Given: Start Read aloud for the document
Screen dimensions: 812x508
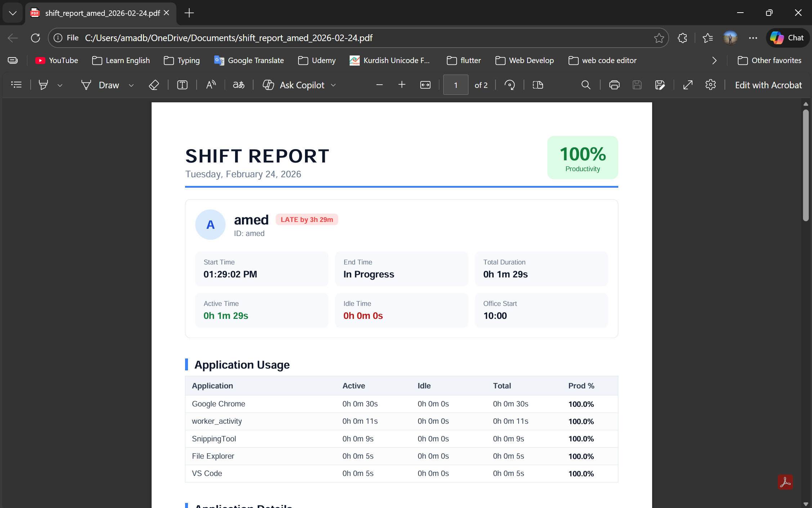Looking at the screenshot, I should 211,85.
